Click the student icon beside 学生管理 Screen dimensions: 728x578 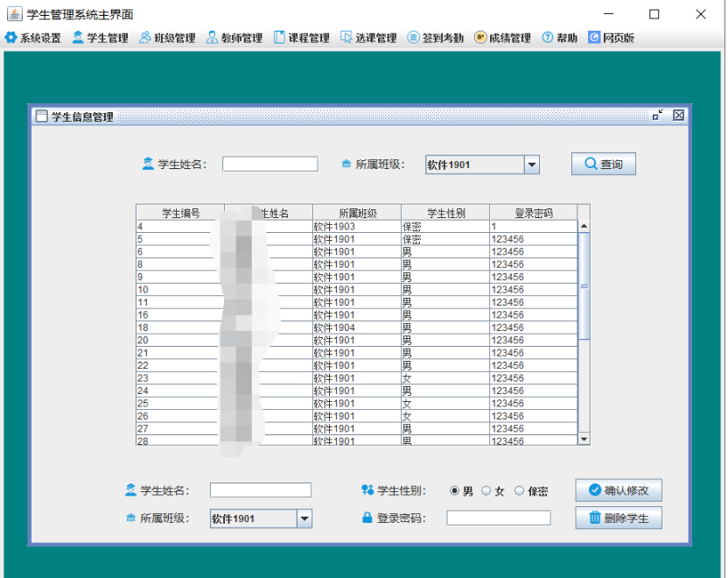pyautogui.click(x=78, y=38)
